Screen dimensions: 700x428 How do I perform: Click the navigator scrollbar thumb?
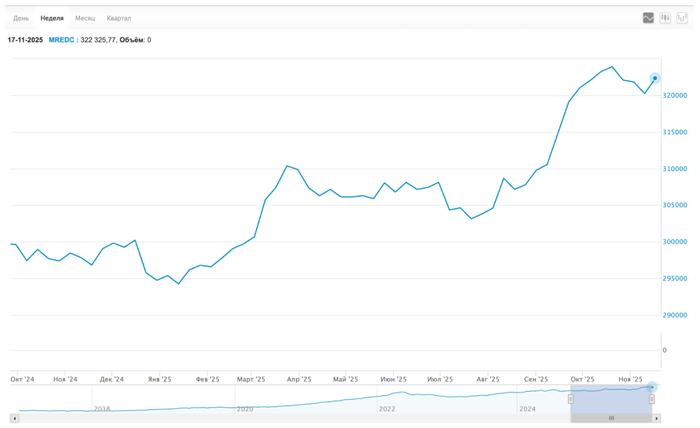(x=611, y=418)
